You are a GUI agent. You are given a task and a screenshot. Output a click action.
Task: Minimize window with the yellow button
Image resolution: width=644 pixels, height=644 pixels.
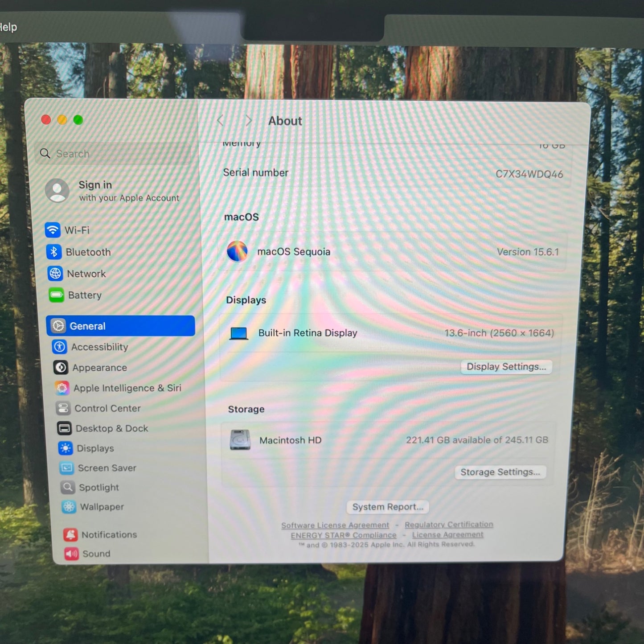pos(62,119)
